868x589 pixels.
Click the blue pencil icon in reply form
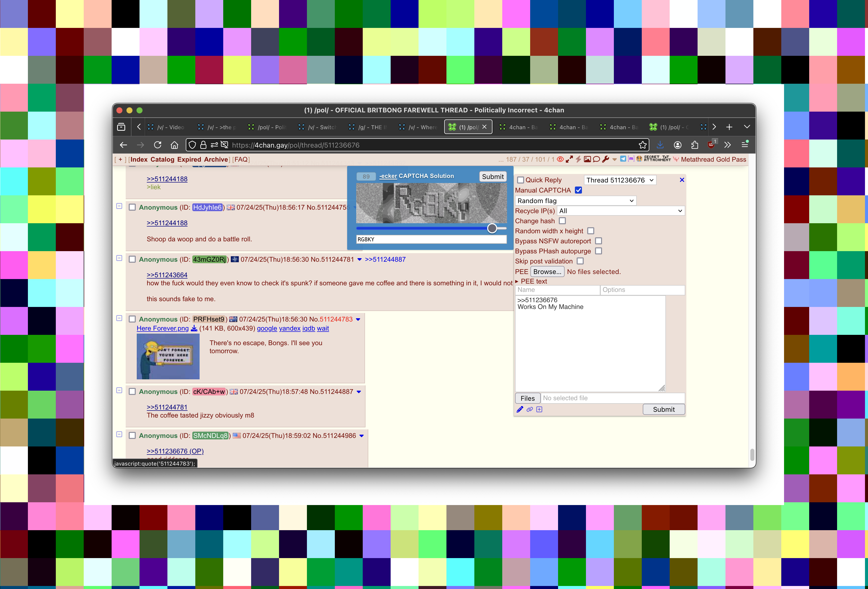(x=520, y=409)
